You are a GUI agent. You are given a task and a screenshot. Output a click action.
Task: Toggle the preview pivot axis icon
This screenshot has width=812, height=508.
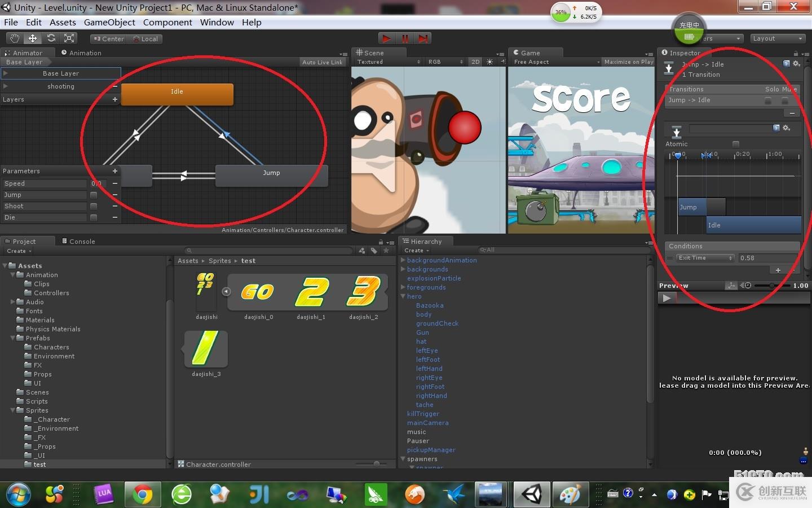coord(731,286)
